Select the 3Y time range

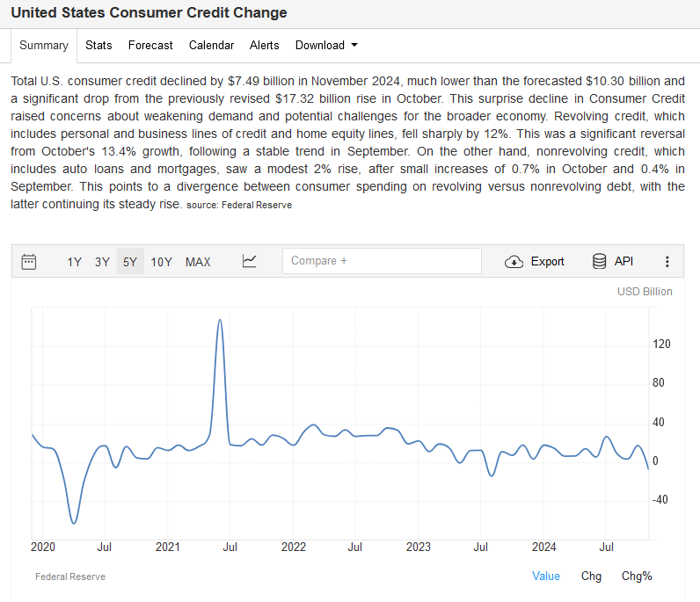click(x=102, y=261)
